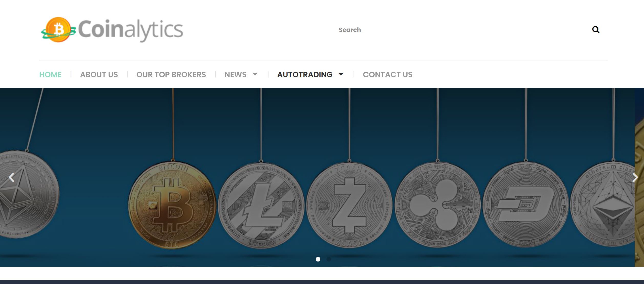Focus the Search input field
This screenshot has height=284, width=644.
pyautogui.click(x=461, y=30)
